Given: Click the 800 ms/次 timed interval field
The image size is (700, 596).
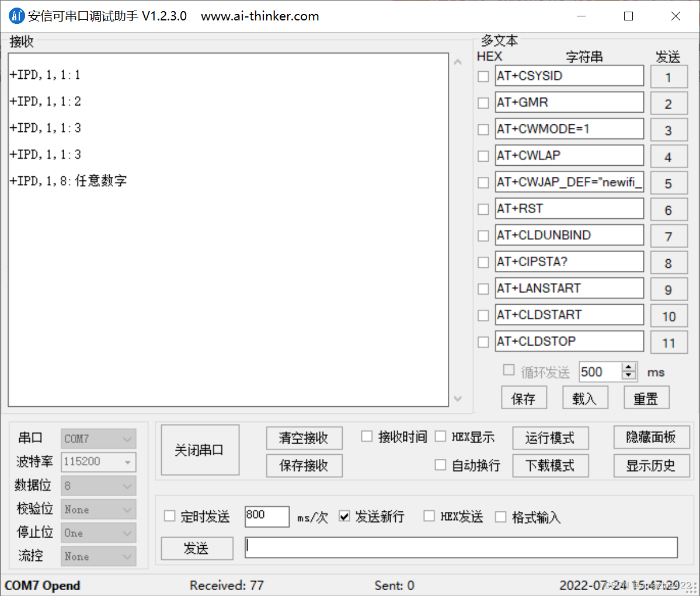Looking at the screenshot, I should pos(267,516).
